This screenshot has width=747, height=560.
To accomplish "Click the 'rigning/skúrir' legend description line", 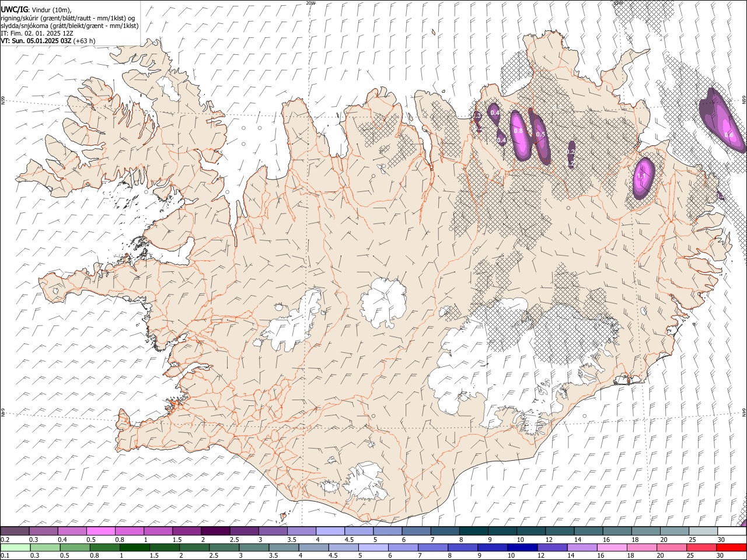I will 68,18.
